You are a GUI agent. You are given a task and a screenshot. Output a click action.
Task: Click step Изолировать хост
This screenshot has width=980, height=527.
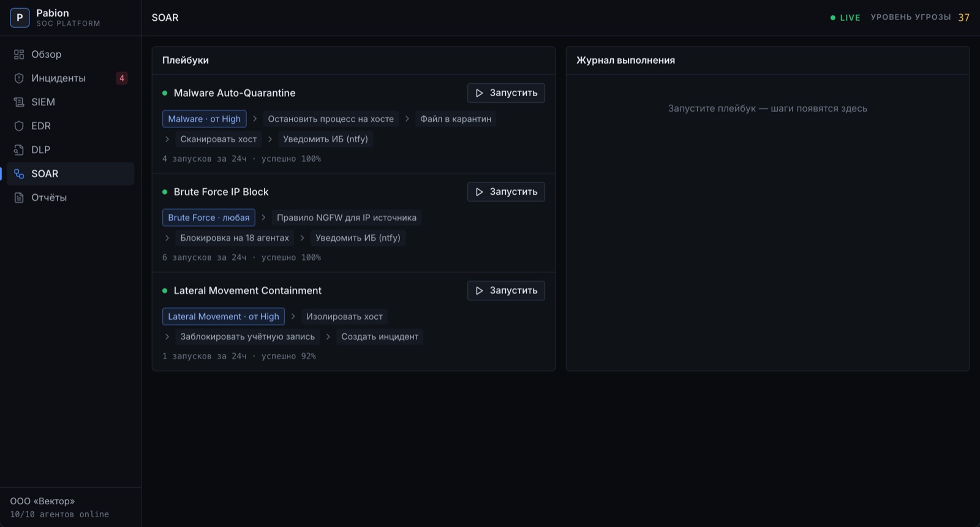point(344,317)
